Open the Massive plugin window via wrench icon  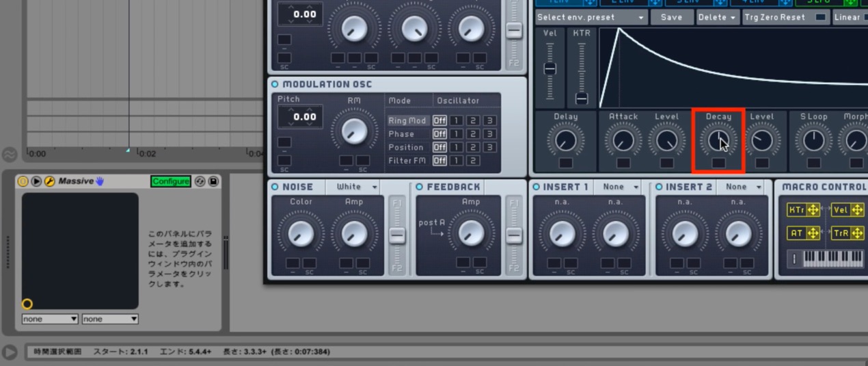49,181
